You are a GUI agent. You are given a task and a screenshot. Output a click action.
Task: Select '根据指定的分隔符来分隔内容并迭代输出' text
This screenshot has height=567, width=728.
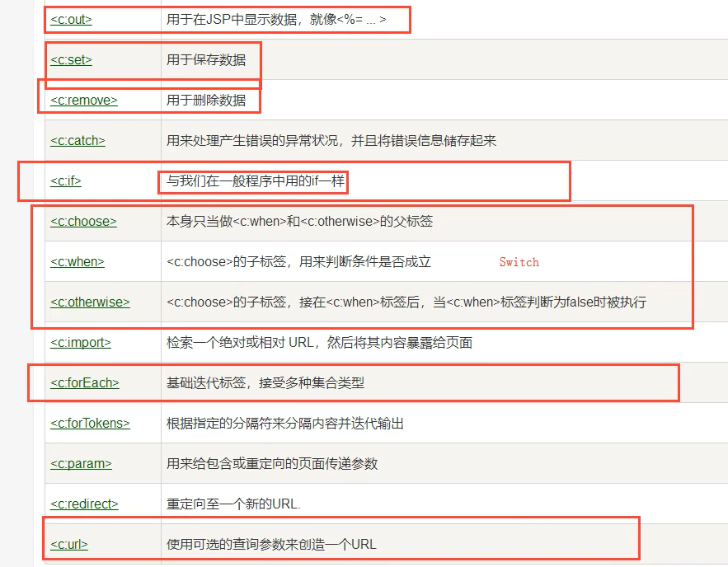285,423
